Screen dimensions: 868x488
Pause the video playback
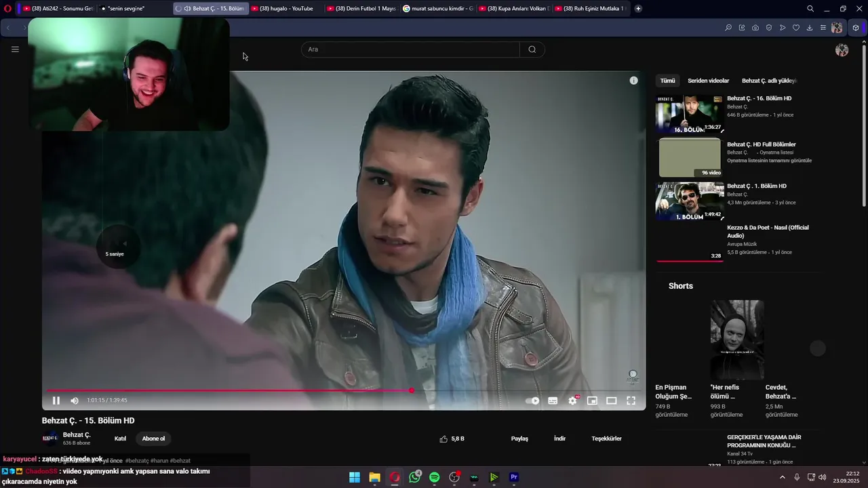click(x=56, y=401)
